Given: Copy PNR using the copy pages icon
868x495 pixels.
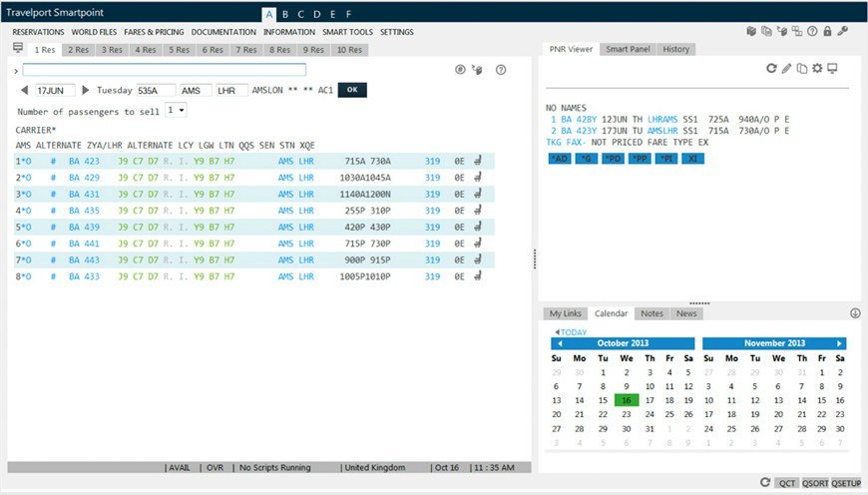Looking at the screenshot, I should (x=801, y=69).
